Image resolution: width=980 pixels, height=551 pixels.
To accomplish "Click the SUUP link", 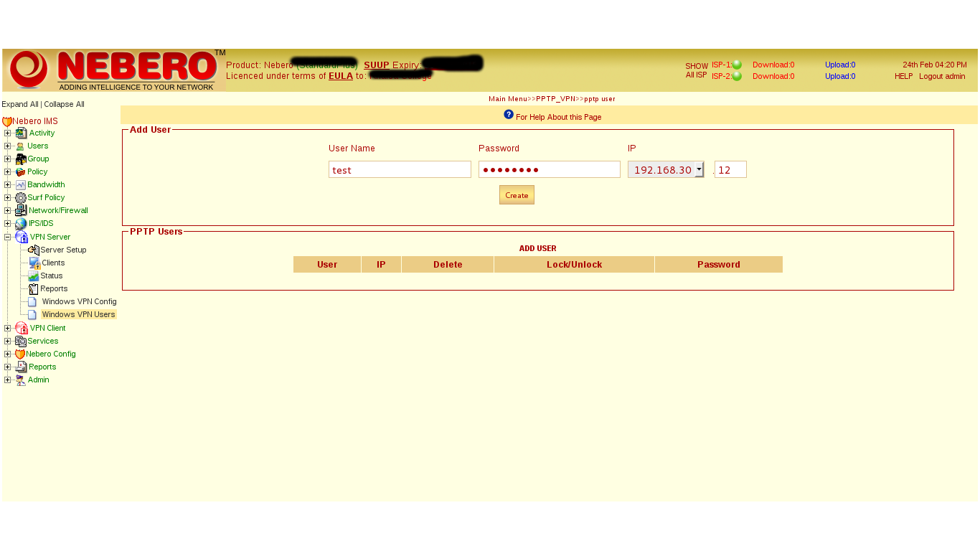I will tap(376, 65).
